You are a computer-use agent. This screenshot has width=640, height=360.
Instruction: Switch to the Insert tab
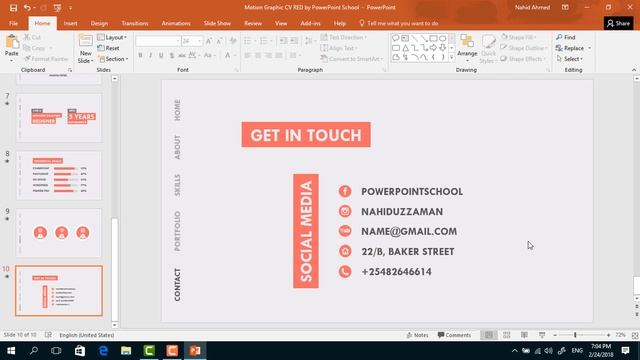tap(70, 23)
